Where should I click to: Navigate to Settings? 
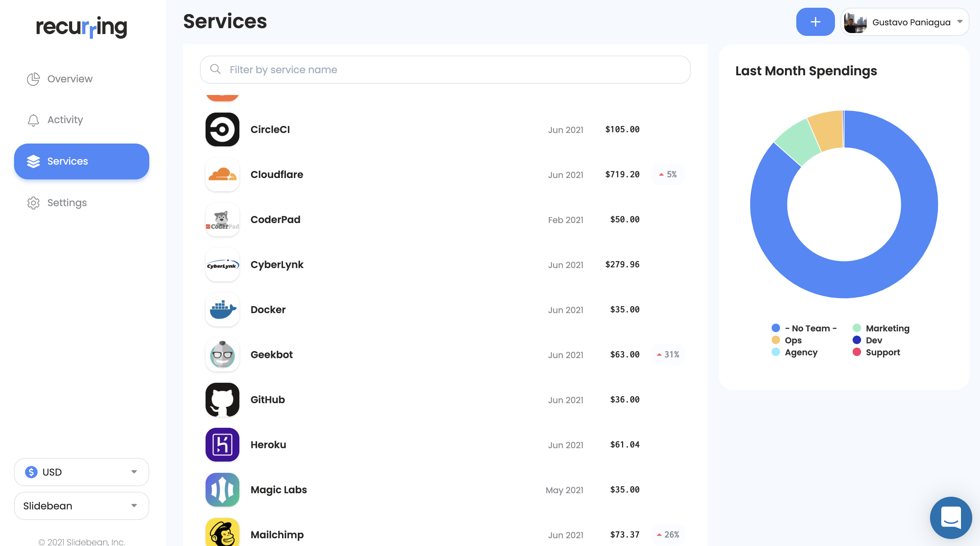tap(81, 203)
